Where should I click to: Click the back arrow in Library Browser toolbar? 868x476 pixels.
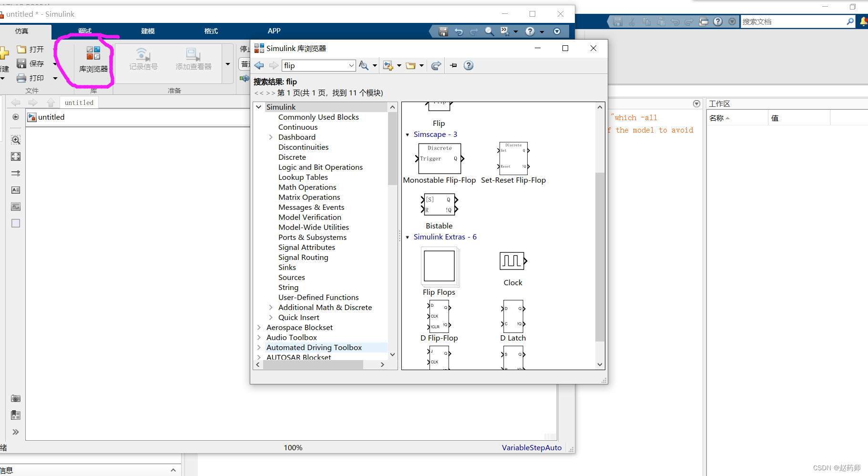pyautogui.click(x=259, y=65)
